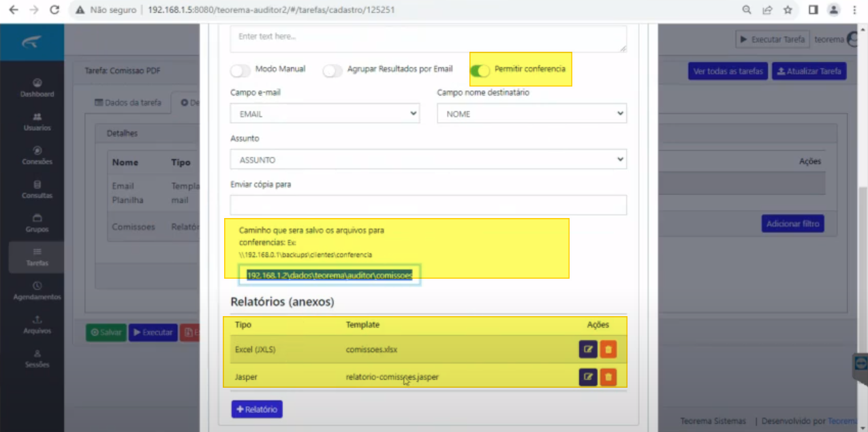Click Adicionar filtro button

[792, 223]
